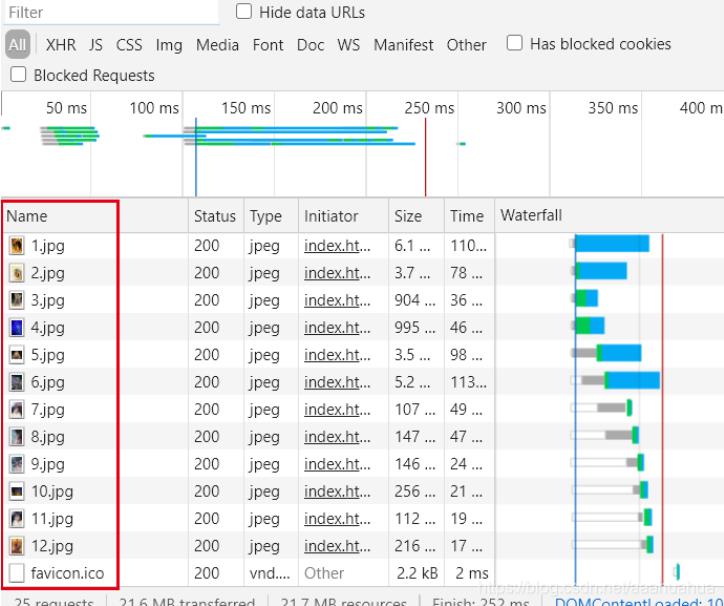
Task: Sort by the Waterfall column header
Action: (x=531, y=216)
